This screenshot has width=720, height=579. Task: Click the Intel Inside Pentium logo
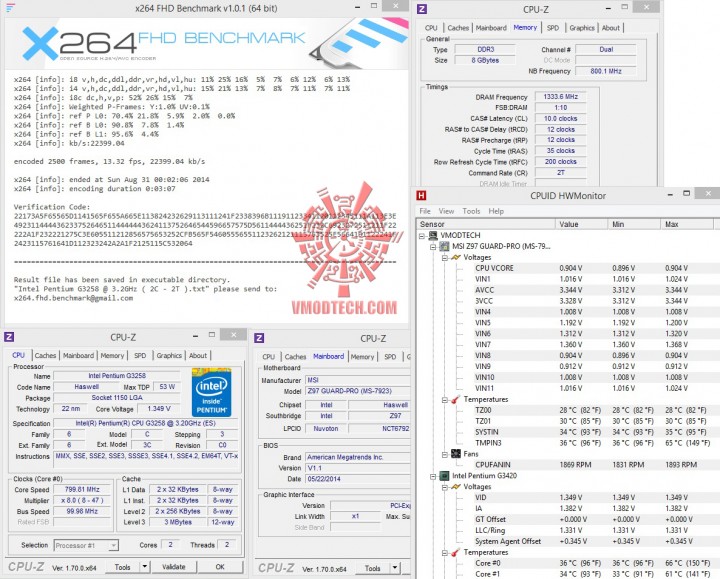[211, 392]
